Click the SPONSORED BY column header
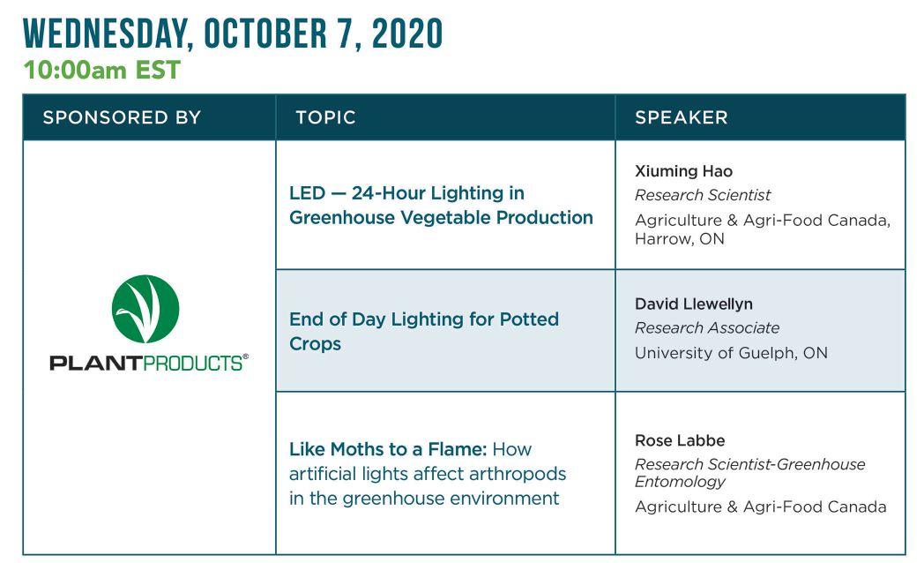 coord(122,117)
